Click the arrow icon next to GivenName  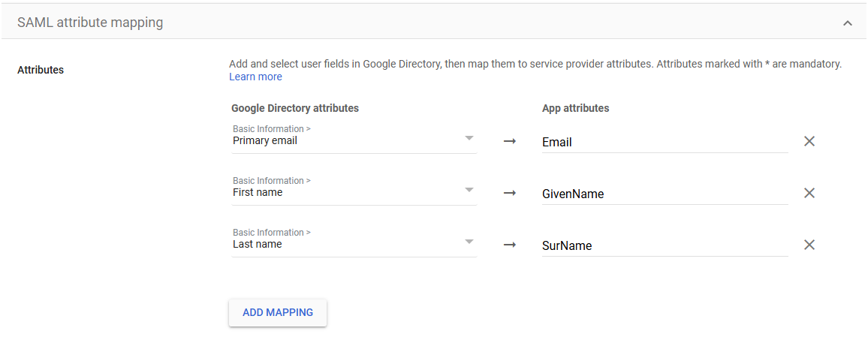pyautogui.click(x=509, y=193)
